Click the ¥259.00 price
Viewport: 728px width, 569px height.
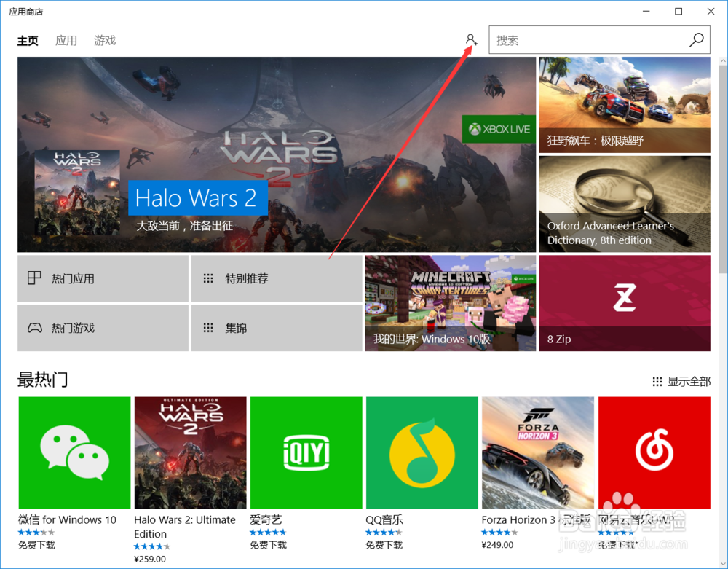pos(149,559)
